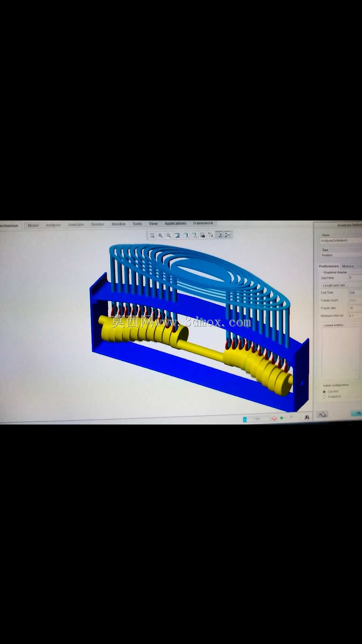Click the End Time input field
Image resolution: width=362 pixels, height=644 pixels.
coord(355,293)
